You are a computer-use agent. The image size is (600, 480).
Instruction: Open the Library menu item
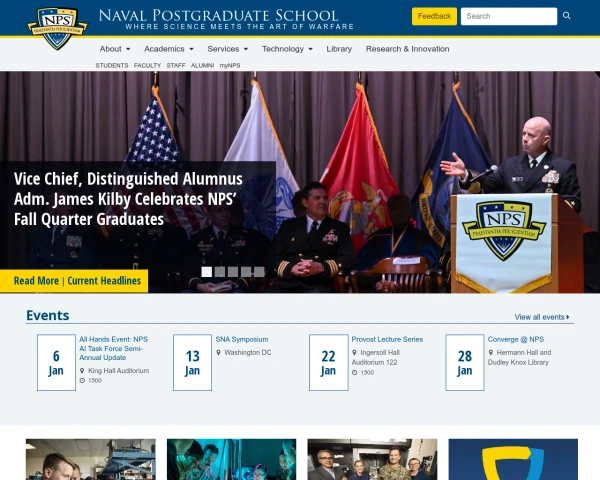pyautogui.click(x=339, y=49)
